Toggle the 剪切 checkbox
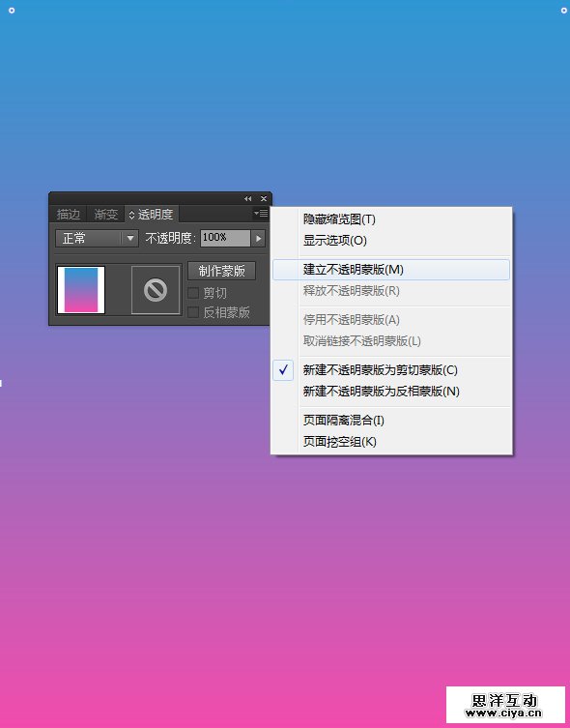 tap(193, 293)
